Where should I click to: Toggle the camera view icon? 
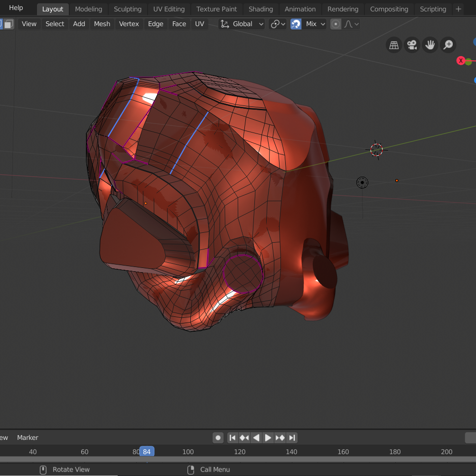[x=412, y=45]
